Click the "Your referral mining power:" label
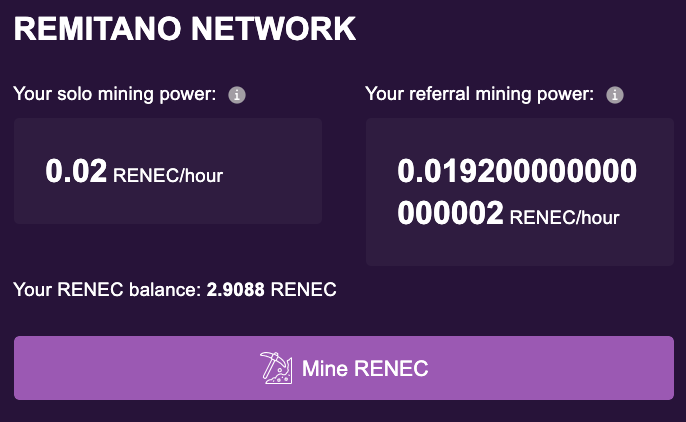 480,94
